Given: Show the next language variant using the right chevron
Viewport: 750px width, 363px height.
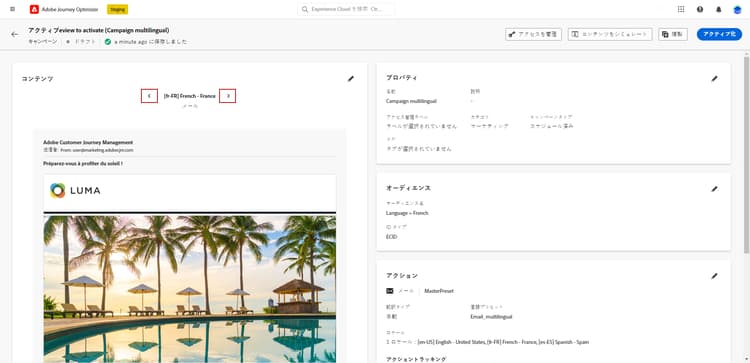Looking at the screenshot, I should [228, 96].
